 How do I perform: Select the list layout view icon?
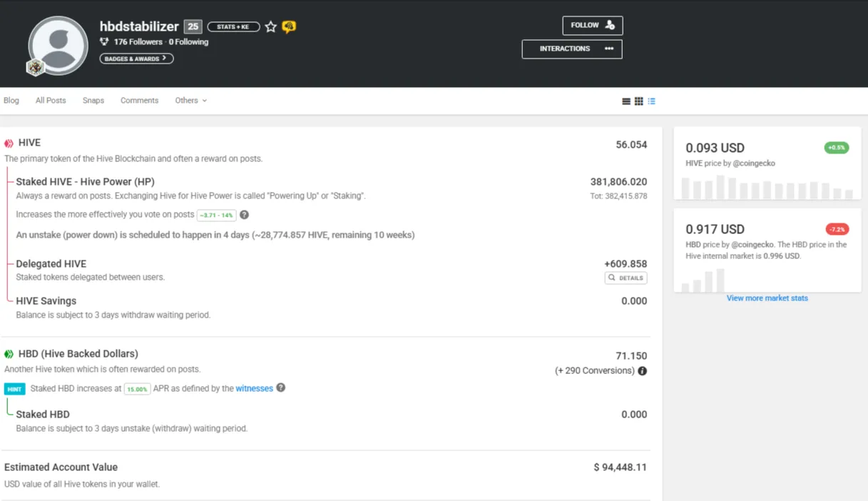pyautogui.click(x=626, y=101)
